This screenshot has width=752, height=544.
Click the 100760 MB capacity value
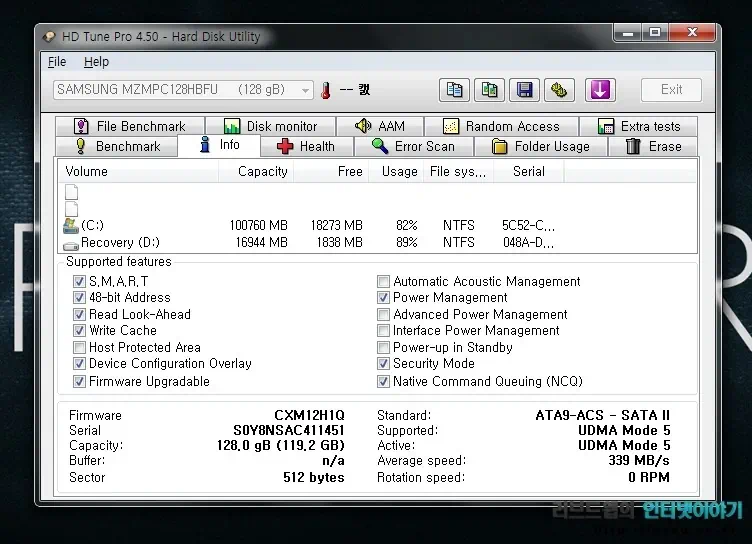pos(258,225)
